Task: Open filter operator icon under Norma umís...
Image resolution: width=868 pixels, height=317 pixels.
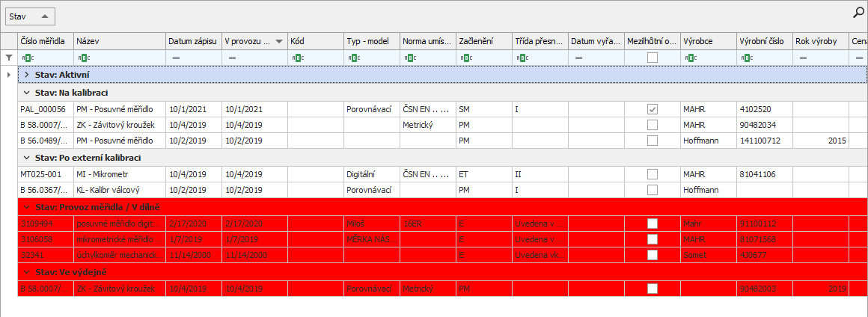Action: pos(409,58)
